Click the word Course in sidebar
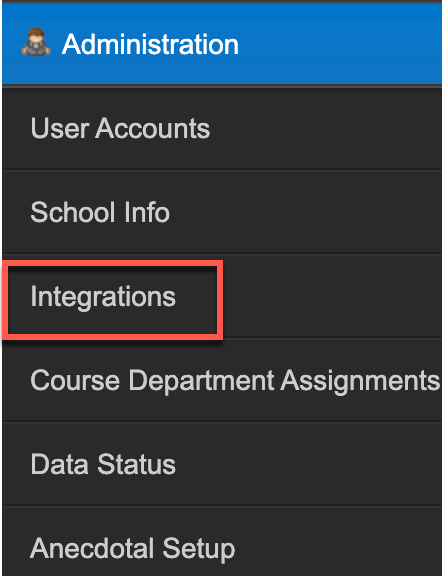The height and width of the screenshot is (576, 442). coord(75,380)
